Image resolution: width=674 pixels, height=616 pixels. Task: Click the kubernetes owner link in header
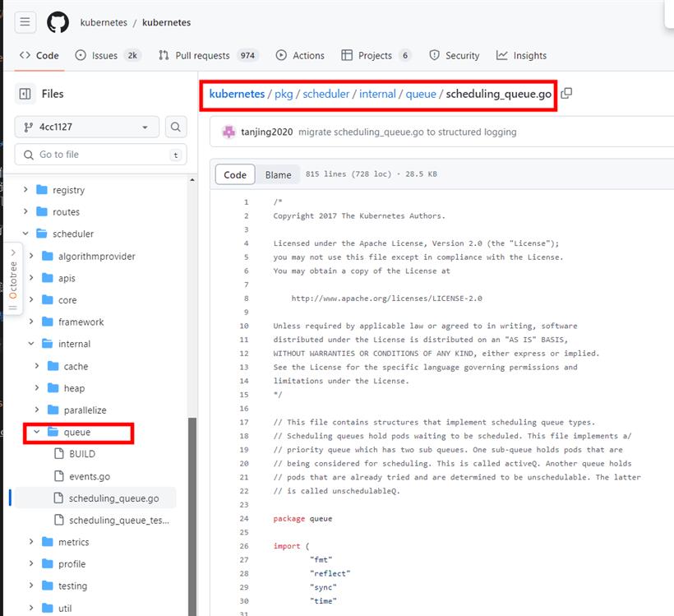click(x=104, y=22)
